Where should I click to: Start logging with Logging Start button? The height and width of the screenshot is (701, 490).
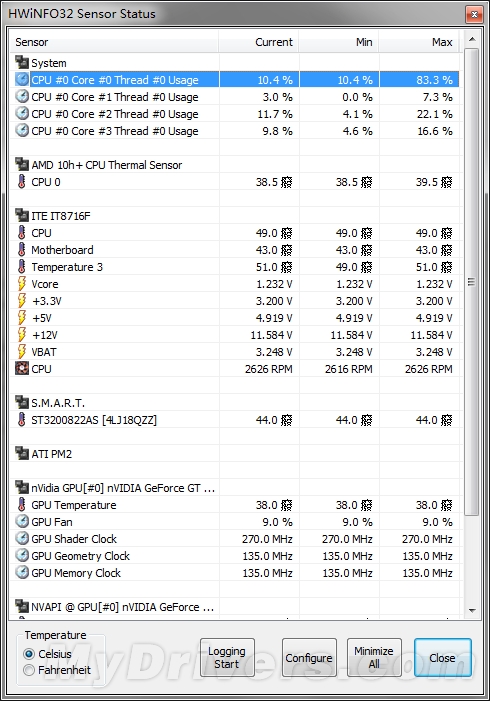pyautogui.click(x=227, y=657)
